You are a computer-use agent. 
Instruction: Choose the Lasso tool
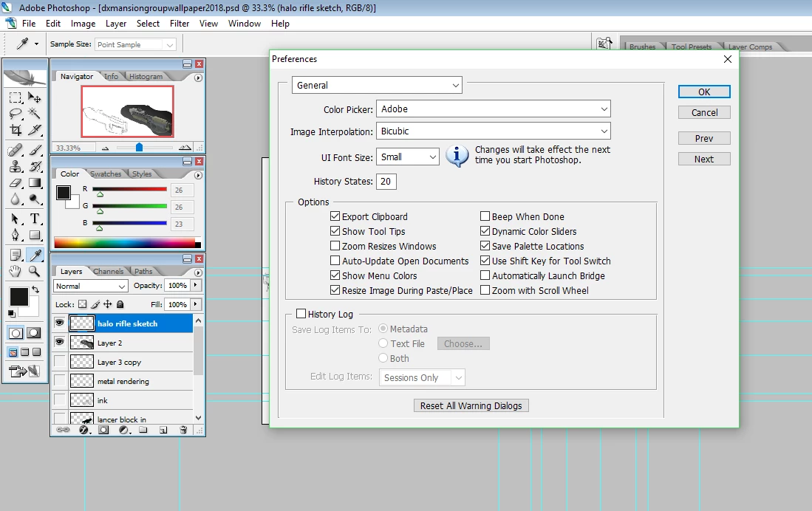click(16, 114)
